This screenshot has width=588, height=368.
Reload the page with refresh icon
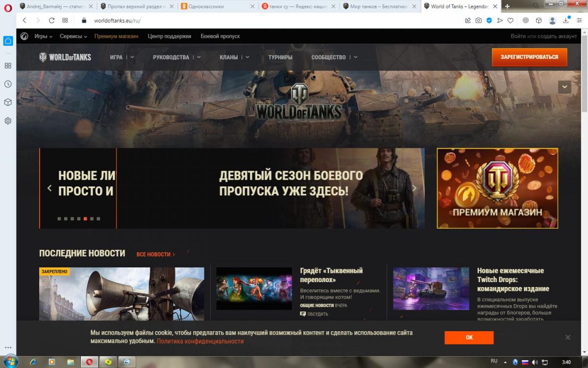click(x=51, y=21)
